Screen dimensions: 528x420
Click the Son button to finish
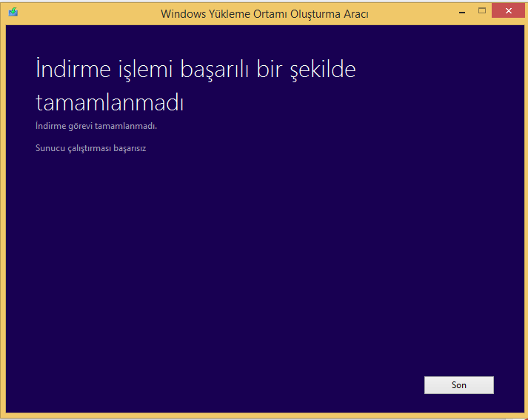point(459,385)
